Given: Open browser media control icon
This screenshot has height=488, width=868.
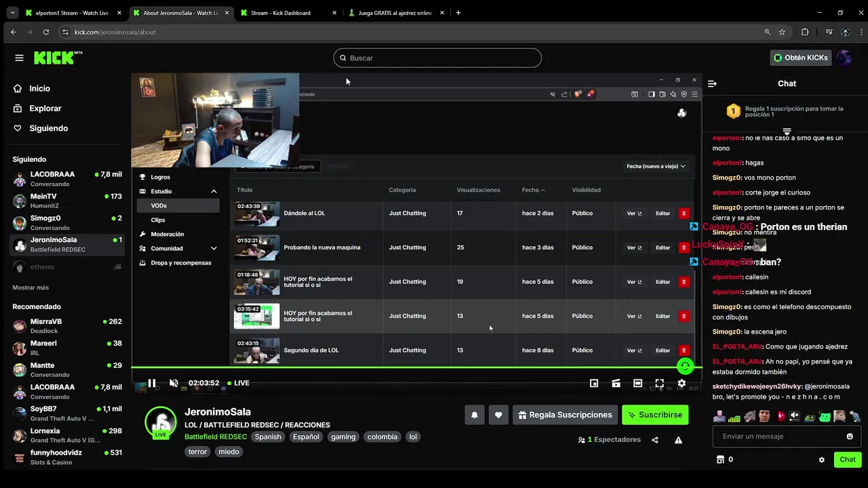Looking at the screenshot, I should tap(829, 32).
